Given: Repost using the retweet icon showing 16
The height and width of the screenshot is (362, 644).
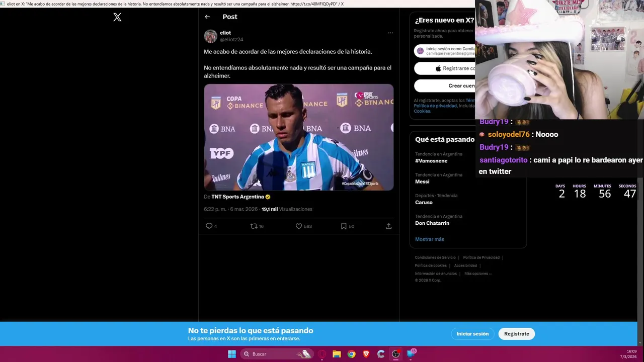Looking at the screenshot, I should pos(254,226).
